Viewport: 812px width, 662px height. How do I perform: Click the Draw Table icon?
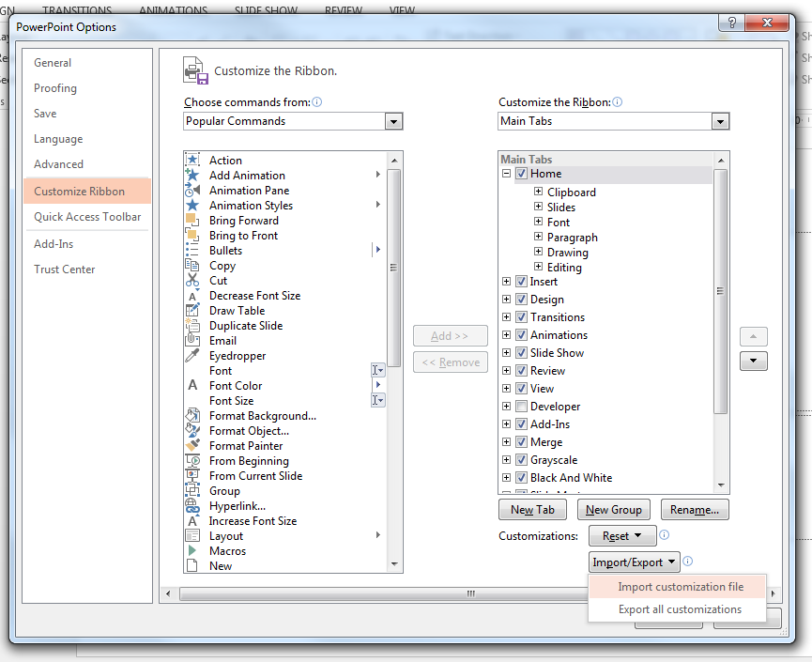tap(192, 310)
